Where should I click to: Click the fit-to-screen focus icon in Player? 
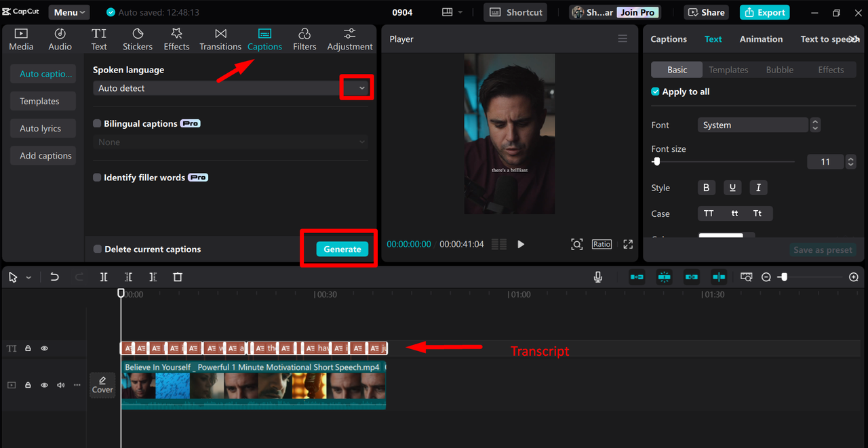pyautogui.click(x=577, y=244)
